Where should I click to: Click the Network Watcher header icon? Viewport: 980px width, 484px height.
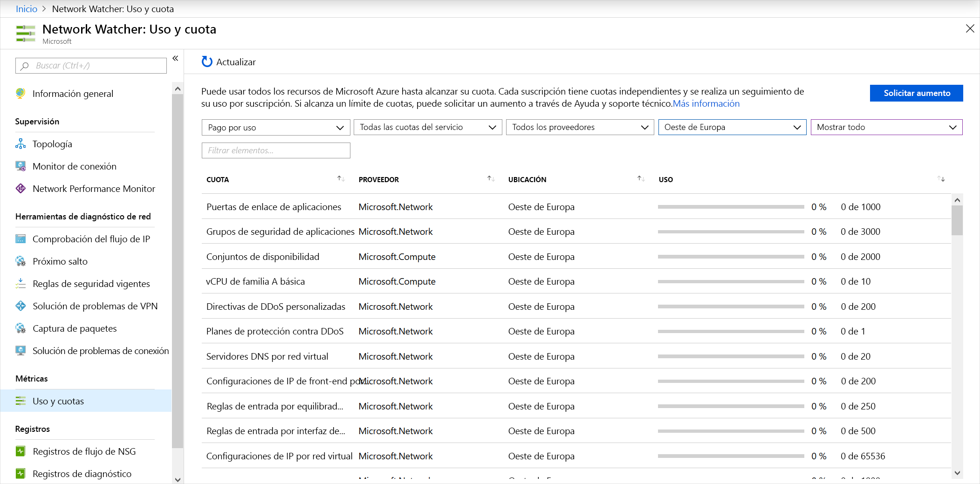click(x=26, y=34)
